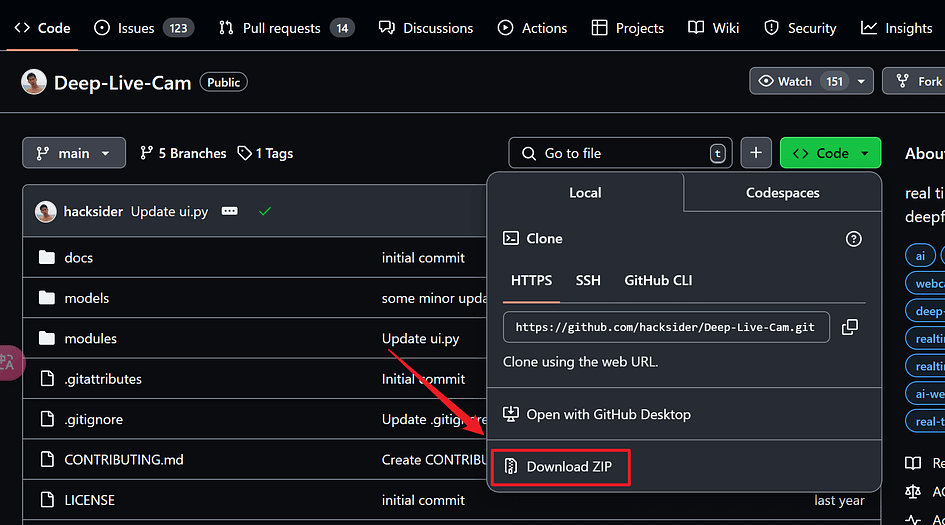Viewport: 945px width, 525px height.
Task: Select the HTTPS clone option
Action: [x=531, y=280]
